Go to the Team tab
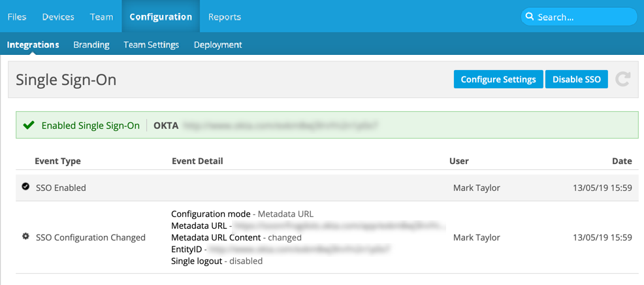The width and height of the screenshot is (644, 285). (x=101, y=17)
